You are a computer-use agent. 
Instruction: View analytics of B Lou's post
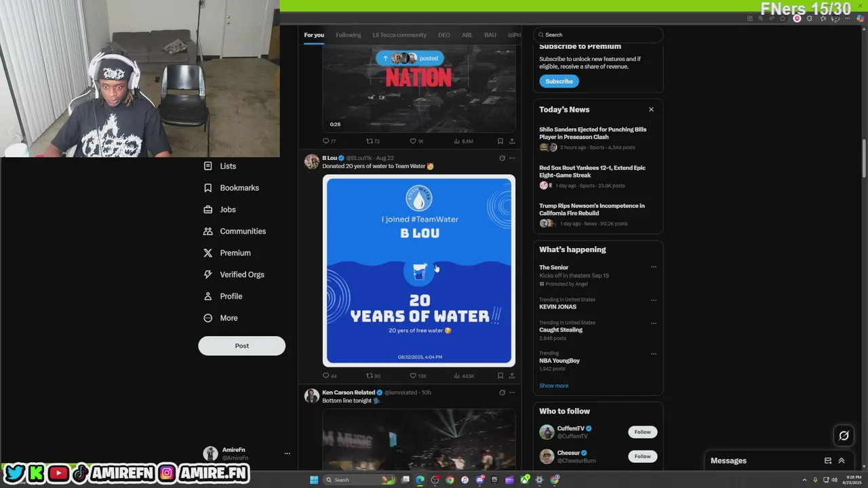coord(464,375)
